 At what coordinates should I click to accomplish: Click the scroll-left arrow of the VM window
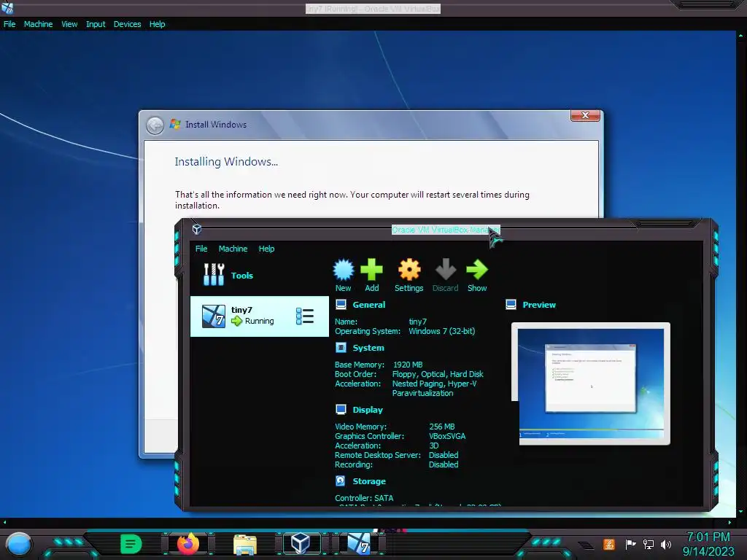click(x=5, y=522)
